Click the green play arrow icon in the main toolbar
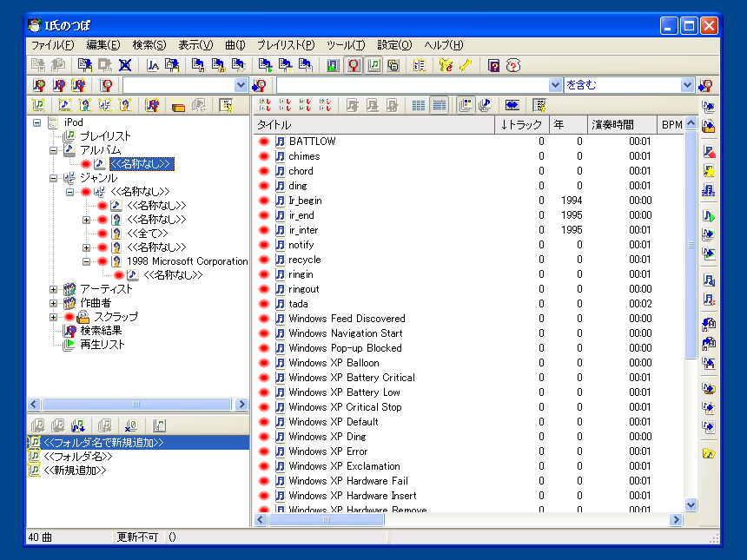 tap(332, 65)
